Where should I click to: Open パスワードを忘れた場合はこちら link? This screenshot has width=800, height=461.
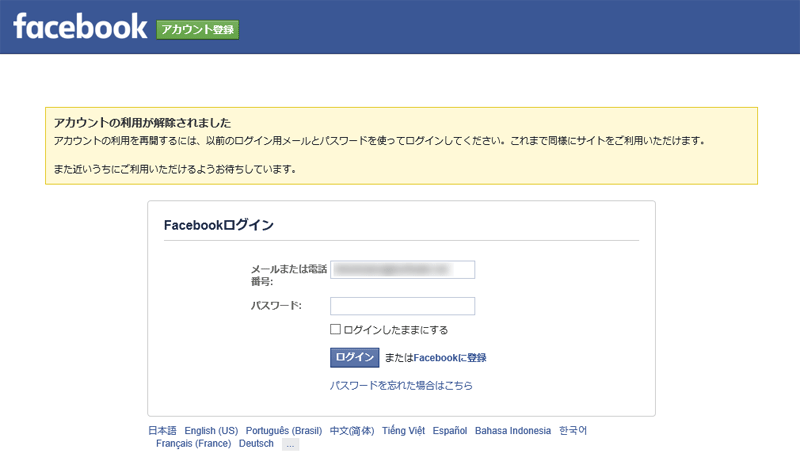pyautogui.click(x=401, y=386)
